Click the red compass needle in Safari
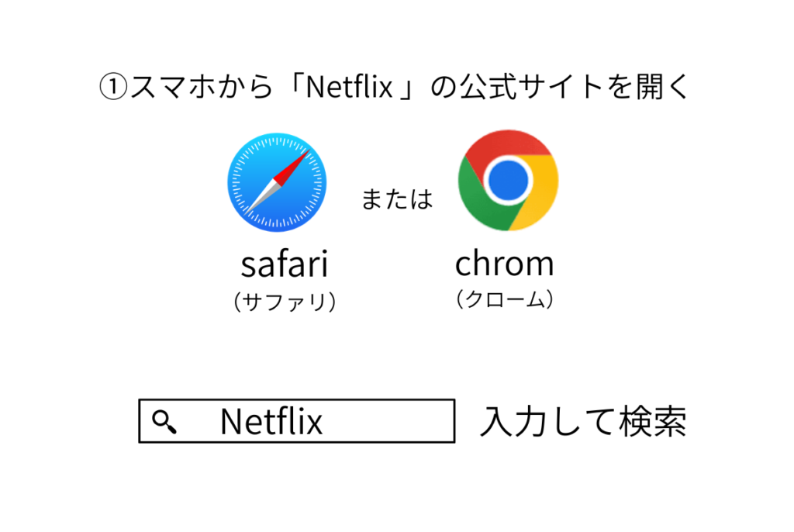Screen dimensions: 794x532 pos(290,168)
